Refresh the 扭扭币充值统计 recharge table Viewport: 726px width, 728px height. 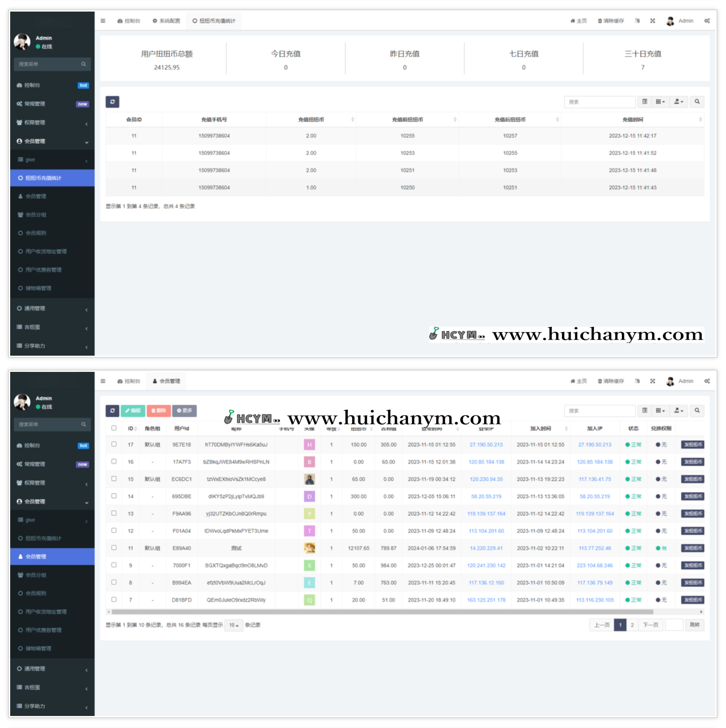pos(112,102)
